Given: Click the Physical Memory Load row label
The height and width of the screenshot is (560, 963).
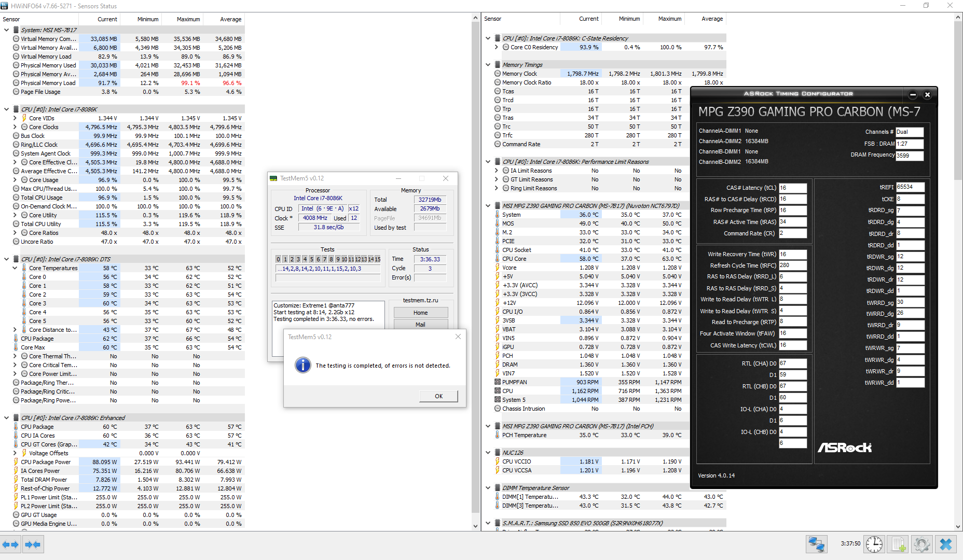Looking at the screenshot, I should (x=48, y=83).
